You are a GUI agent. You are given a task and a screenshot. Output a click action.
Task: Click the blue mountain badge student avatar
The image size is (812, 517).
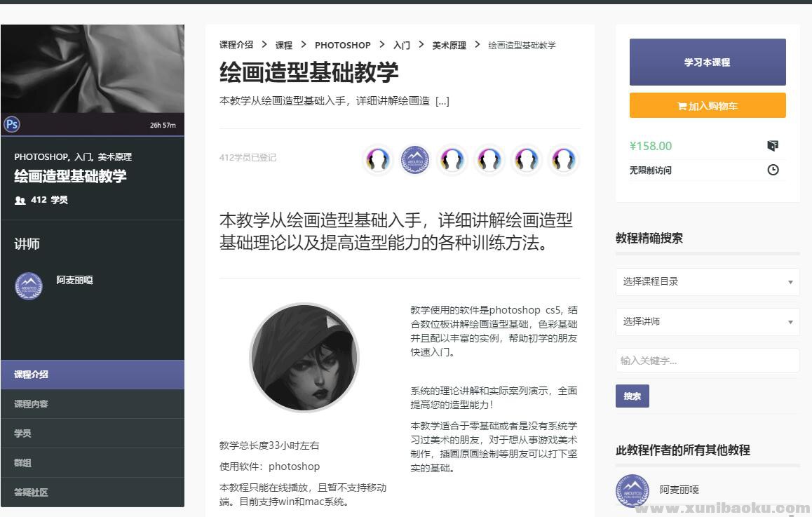[x=414, y=160]
